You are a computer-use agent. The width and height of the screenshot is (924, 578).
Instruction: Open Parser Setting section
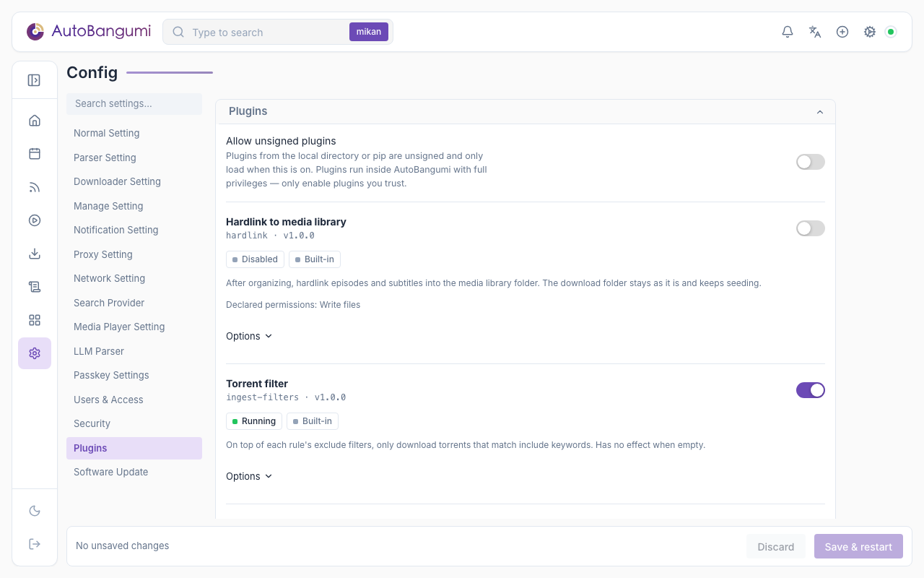(x=134, y=158)
